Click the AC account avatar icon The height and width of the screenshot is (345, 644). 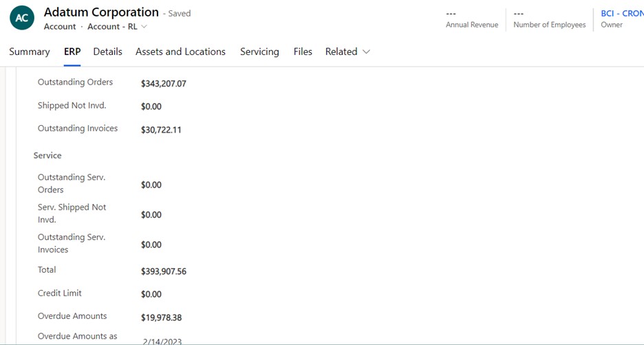coord(22,18)
